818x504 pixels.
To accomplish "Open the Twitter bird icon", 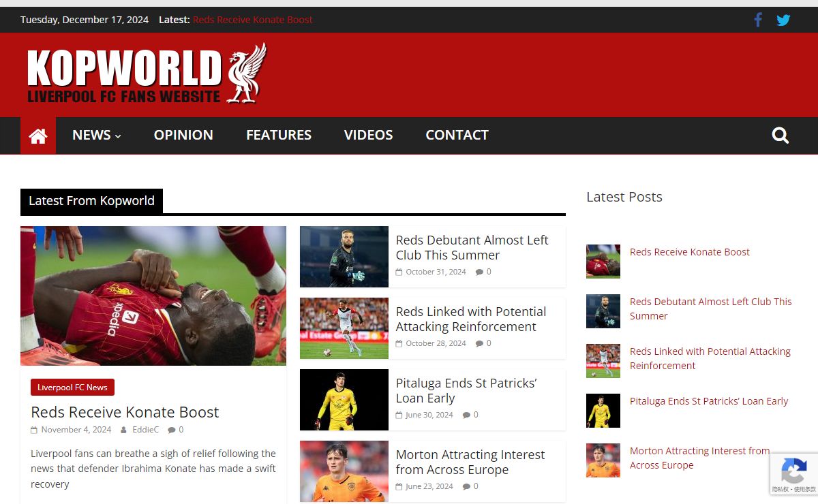I will [783, 20].
